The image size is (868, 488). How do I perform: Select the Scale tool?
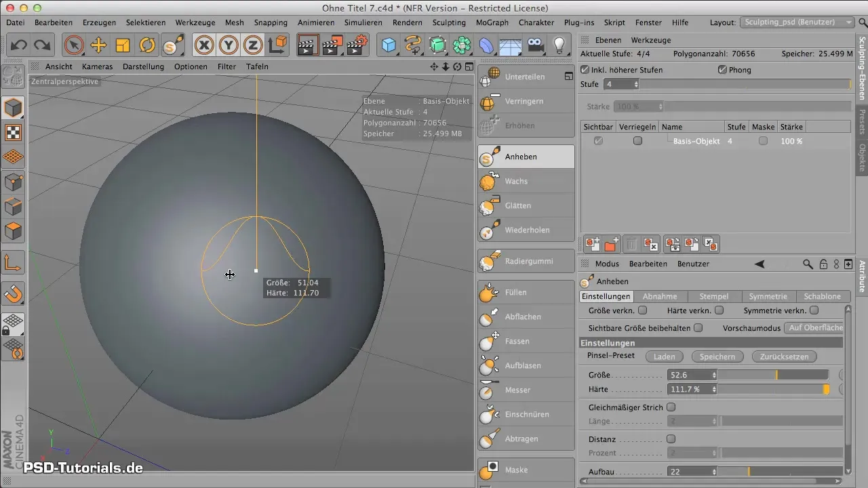tap(123, 45)
